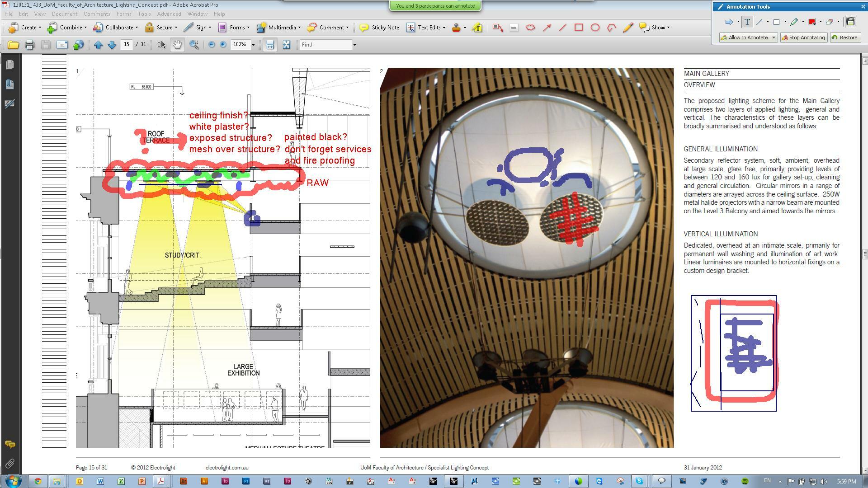Toggle fit width scrolling mode
Image resolution: width=868 pixels, height=488 pixels.
pyautogui.click(x=270, y=45)
